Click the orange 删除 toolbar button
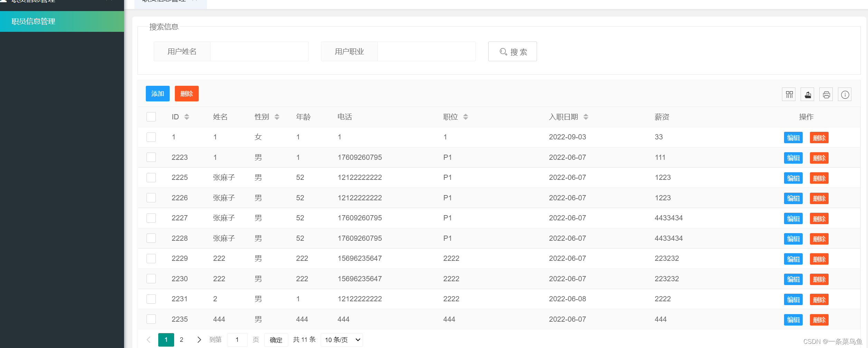 [187, 94]
